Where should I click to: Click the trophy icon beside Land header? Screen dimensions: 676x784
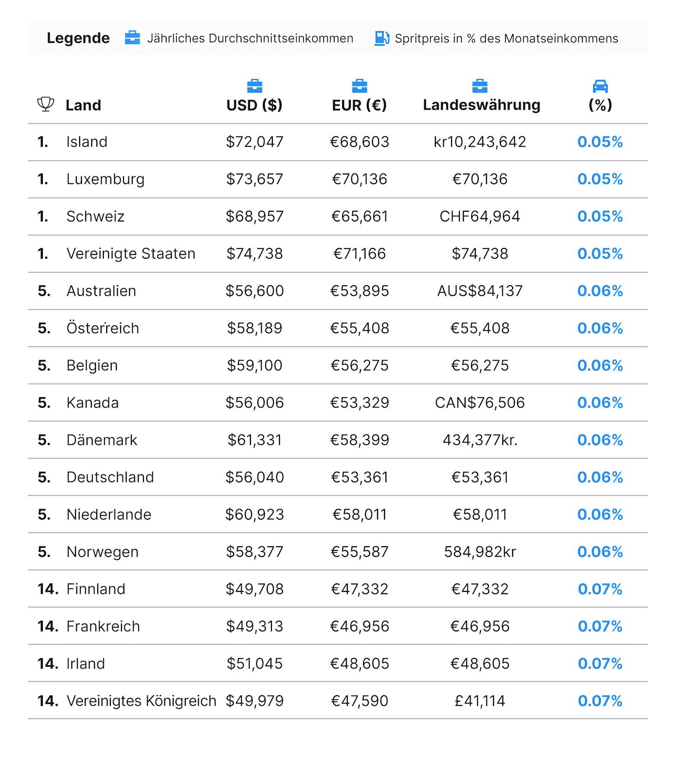pos(46,104)
